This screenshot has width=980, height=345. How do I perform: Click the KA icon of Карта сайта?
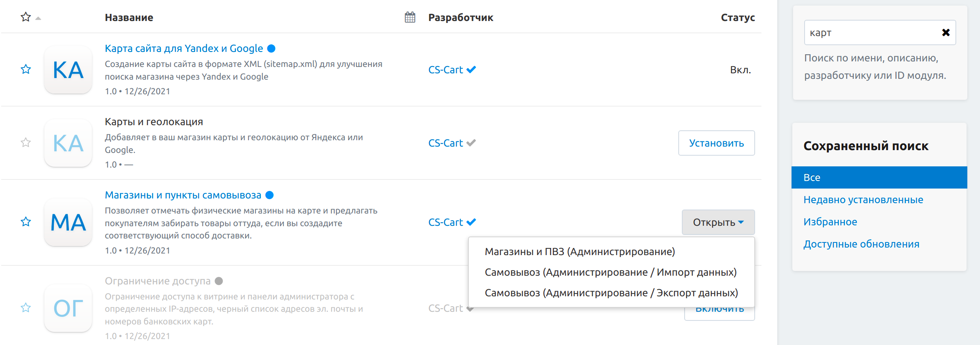click(x=68, y=70)
